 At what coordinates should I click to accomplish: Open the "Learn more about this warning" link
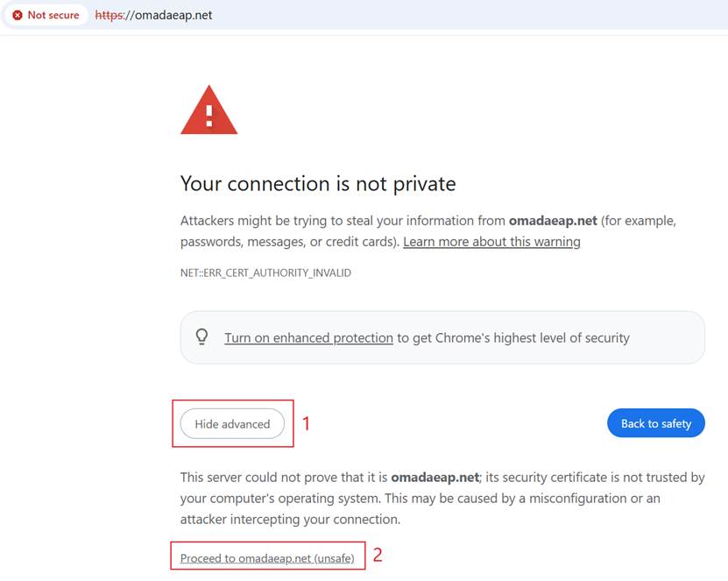point(491,242)
